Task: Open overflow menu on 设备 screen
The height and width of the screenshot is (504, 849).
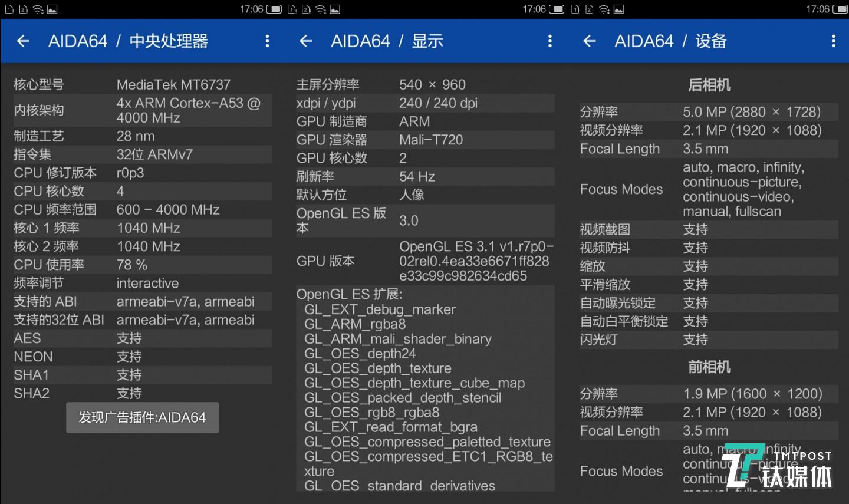Action: [833, 41]
